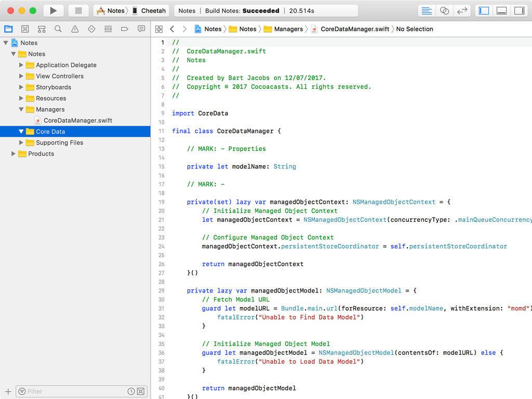
Task: Click Managers in the jump bar
Action: point(288,29)
